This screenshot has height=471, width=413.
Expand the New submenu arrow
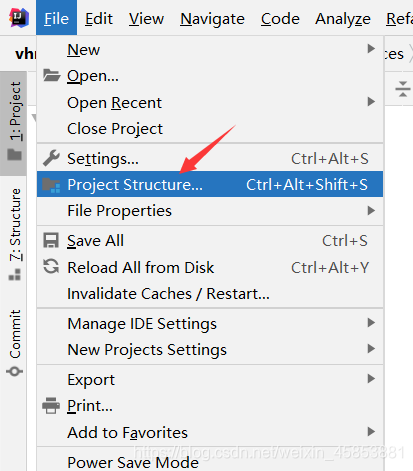coord(371,49)
